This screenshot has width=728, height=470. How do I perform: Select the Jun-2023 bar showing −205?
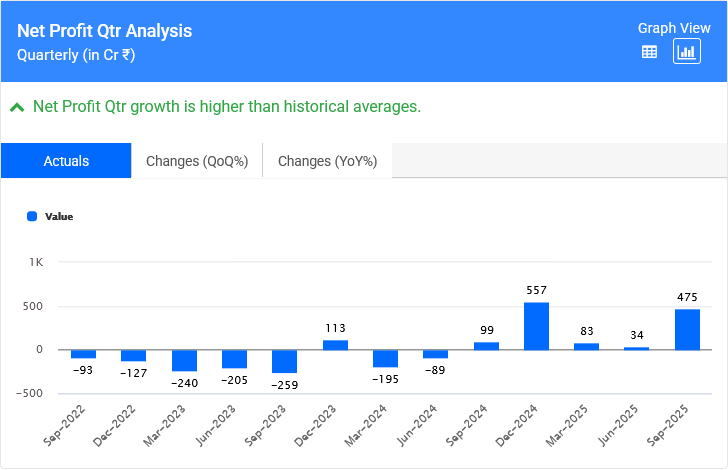pos(234,359)
